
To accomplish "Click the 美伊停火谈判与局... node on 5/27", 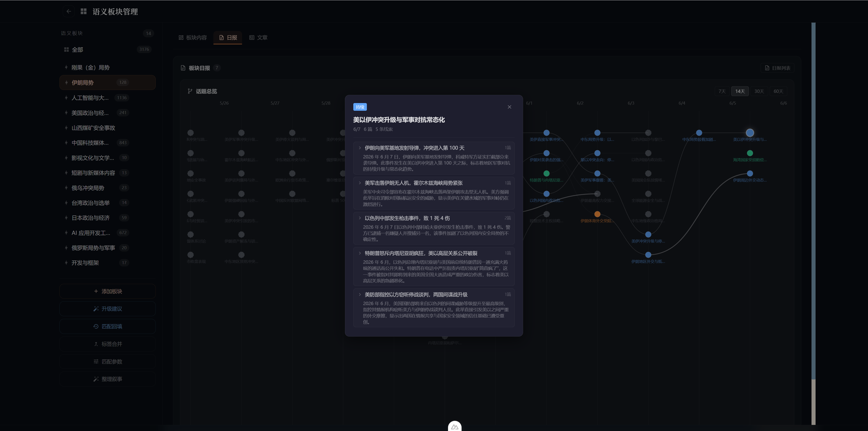I will point(292,132).
